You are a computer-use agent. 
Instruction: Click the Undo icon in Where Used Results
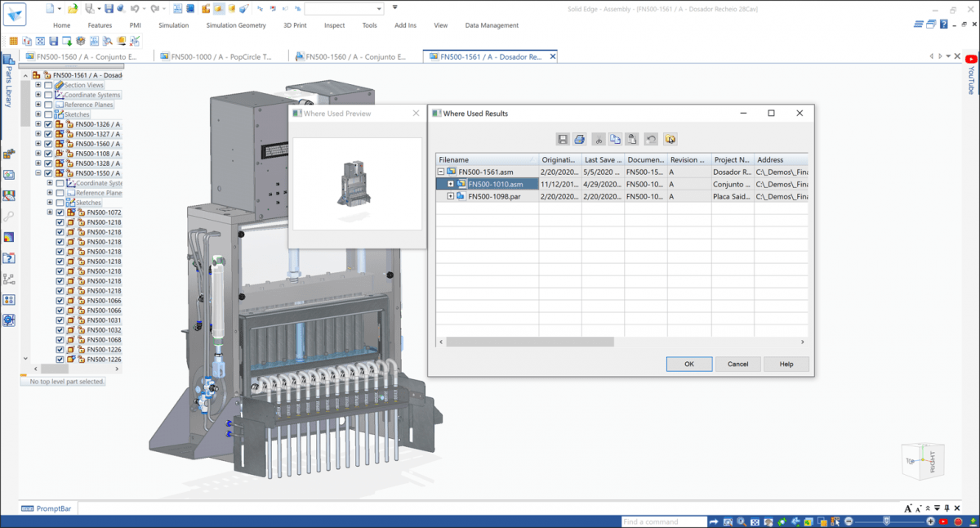651,139
